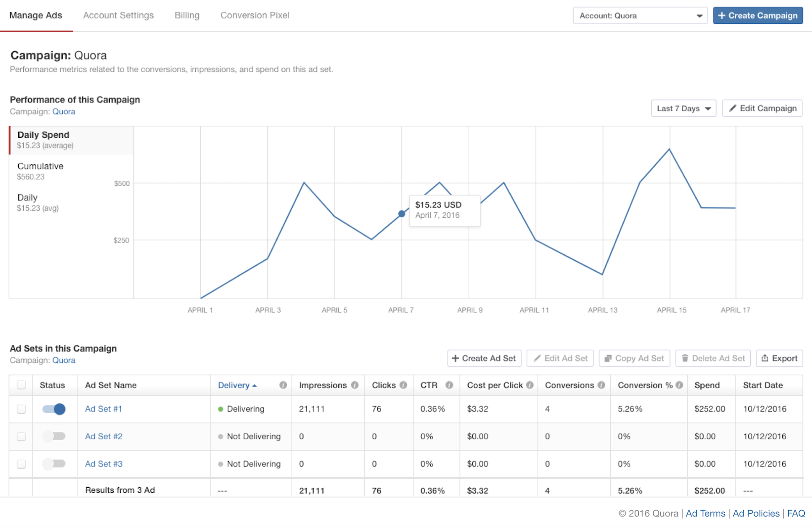The height and width of the screenshot is (528, 812).
Task: Open the FAQ footer link
Action: (x=796, y=513)
